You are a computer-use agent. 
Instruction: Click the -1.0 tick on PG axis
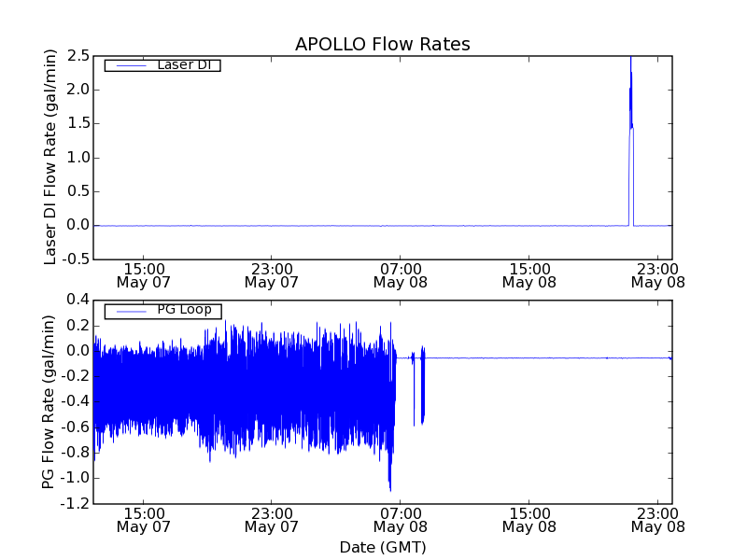pyautogui.click(x=76, y=478)
